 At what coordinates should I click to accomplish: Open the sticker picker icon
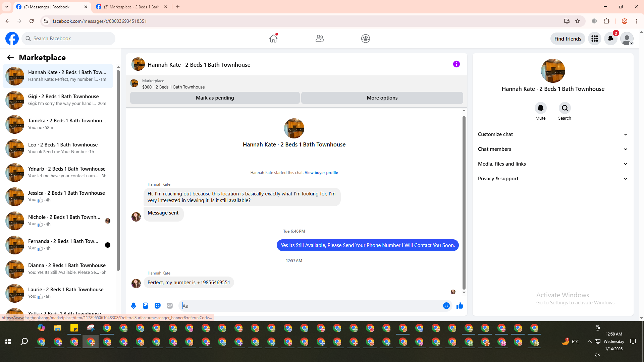pos(158,306)
